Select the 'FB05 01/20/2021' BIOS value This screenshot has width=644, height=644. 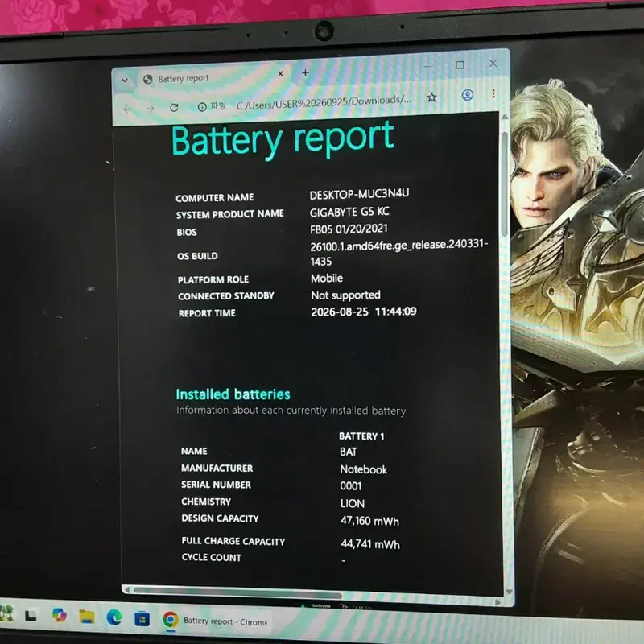coord(349,229)
